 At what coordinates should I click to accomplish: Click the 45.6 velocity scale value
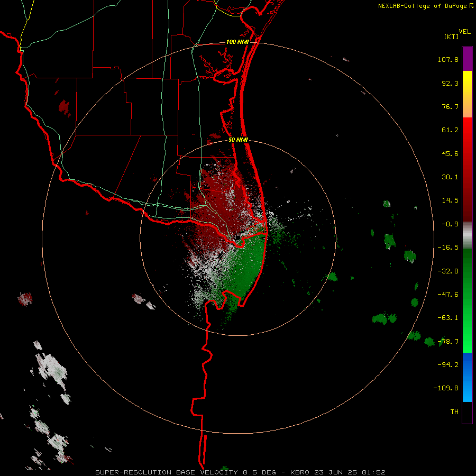point(450,153)
